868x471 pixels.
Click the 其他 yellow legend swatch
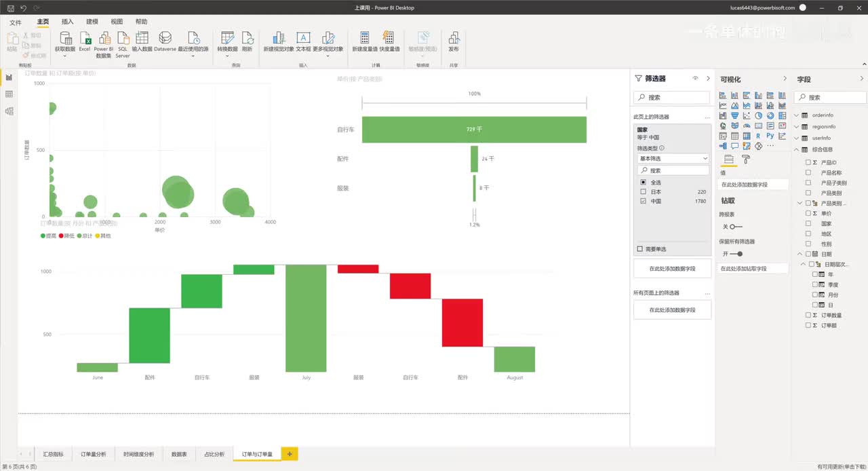[x=97, y=235]
